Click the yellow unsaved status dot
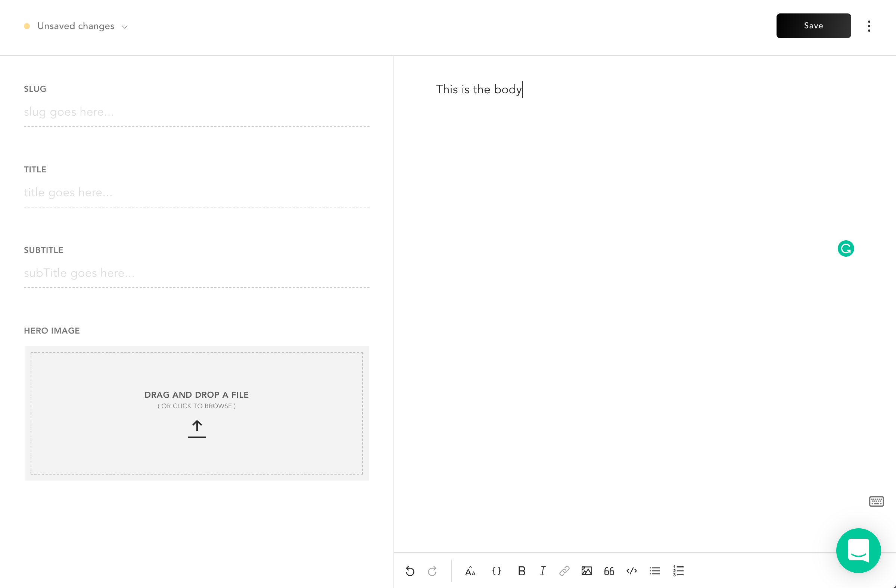Screen dimensions: 896x588 coord(27,26)
